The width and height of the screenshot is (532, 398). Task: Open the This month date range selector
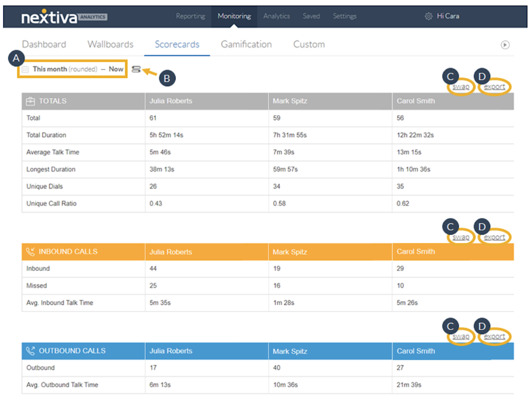(78, 69)
